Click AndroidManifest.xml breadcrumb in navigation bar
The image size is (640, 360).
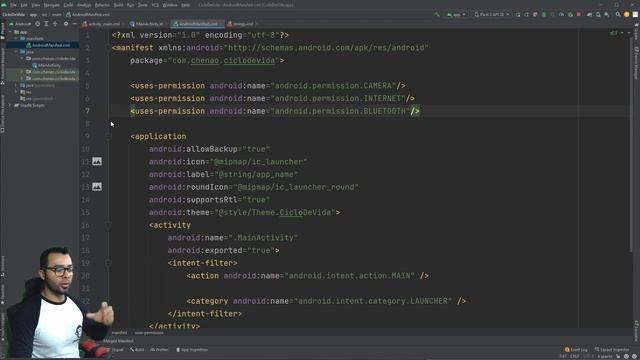(88, 14)
